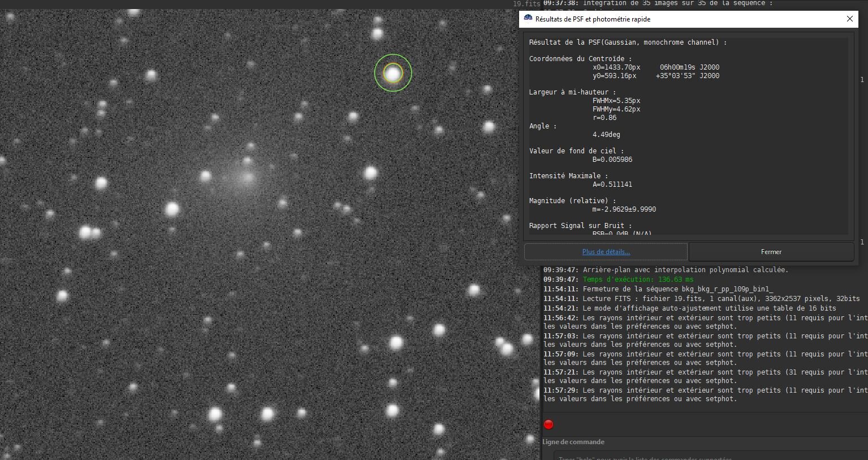Click the log entry timestamped 11:57:09
Viewport: 868px width, 460px height.
pyautogui.click(x=705, y=358)
